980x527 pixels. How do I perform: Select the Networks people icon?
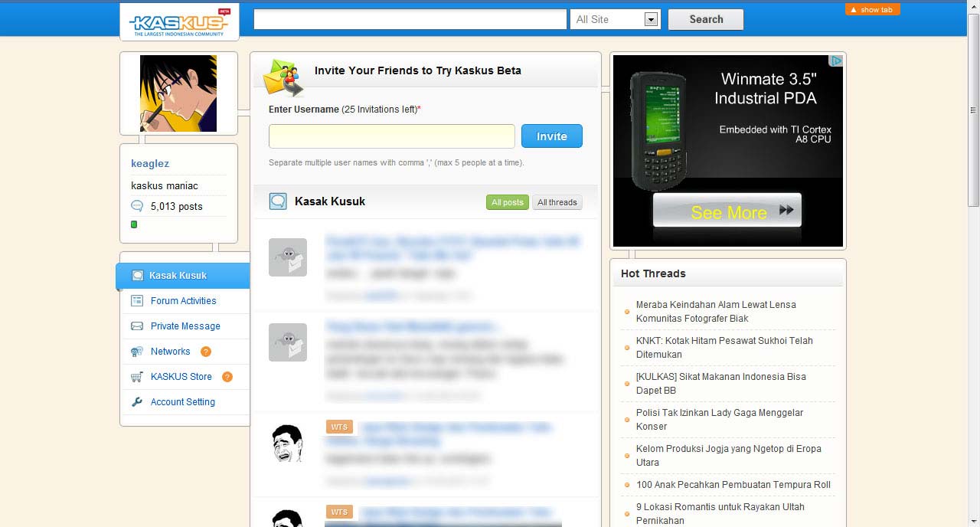click(x=137, y=352)
